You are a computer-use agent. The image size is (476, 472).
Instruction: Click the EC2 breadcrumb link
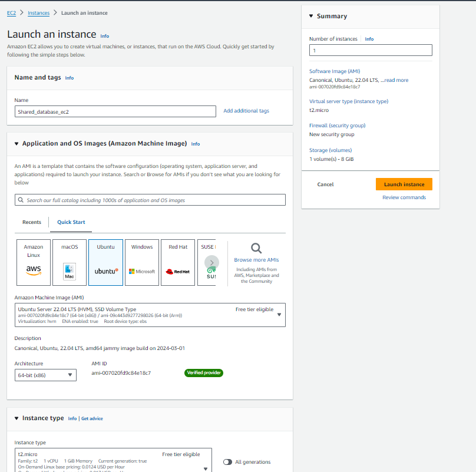click(x=12, y=13)
